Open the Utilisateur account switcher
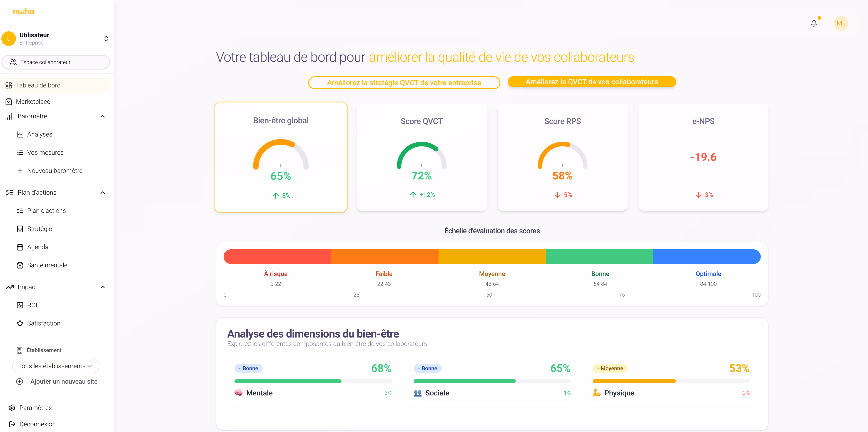The height and width of the screenshot is (432, 868). click(x=106, y=38)
